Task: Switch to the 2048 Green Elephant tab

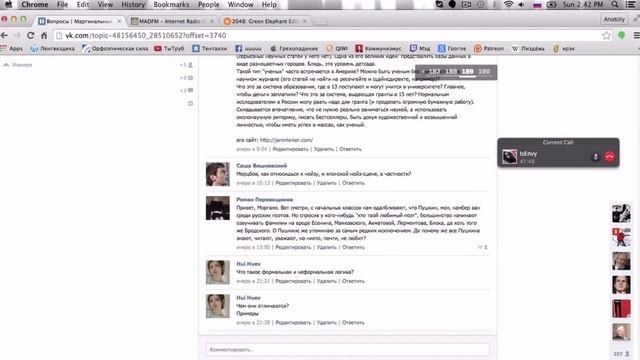Action: click(264, 21)
